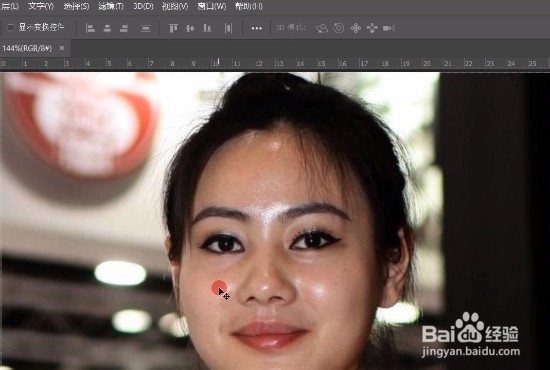This screenshot has width=550, height=370.
Task: Align layers to top edges
Action: click(x=173, y=28)
